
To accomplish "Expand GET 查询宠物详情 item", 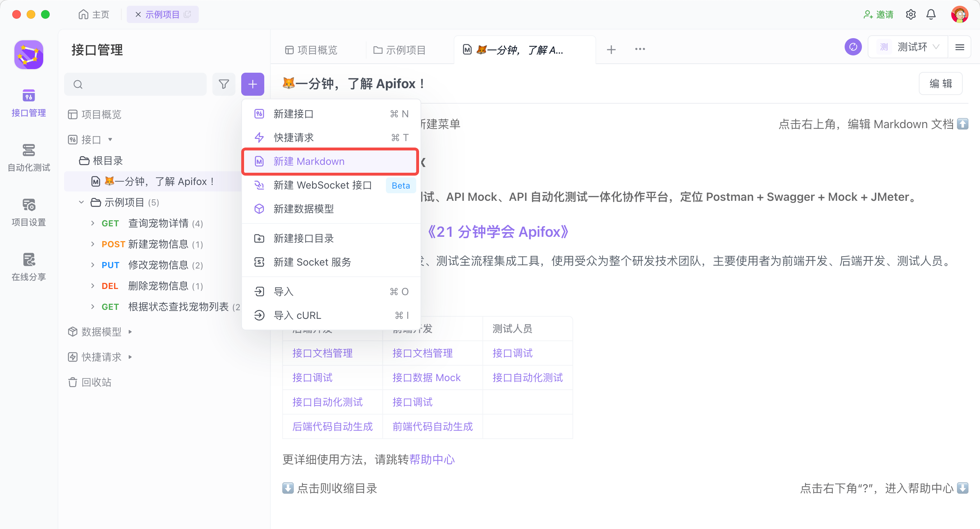I will pos(93,223).
